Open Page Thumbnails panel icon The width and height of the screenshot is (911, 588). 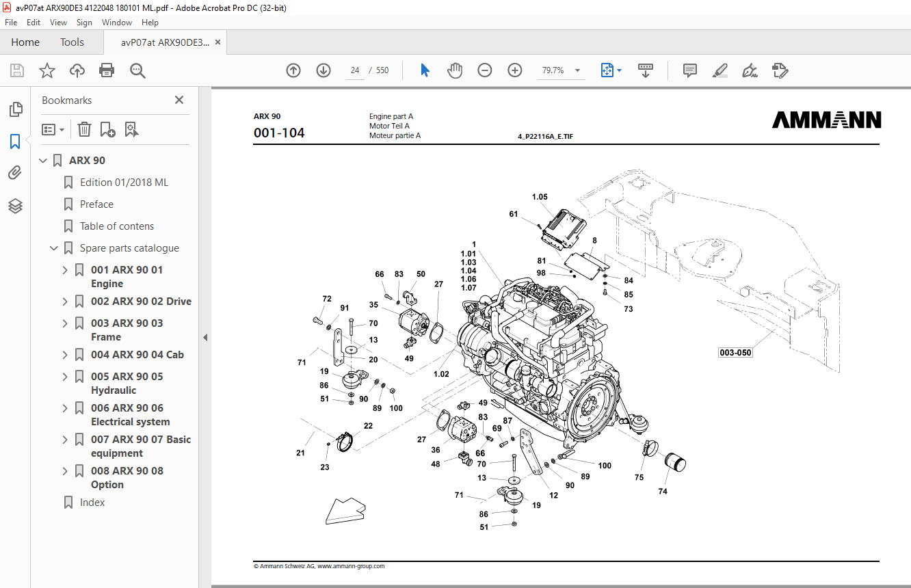pyautogui.click(x=15, y=109)
